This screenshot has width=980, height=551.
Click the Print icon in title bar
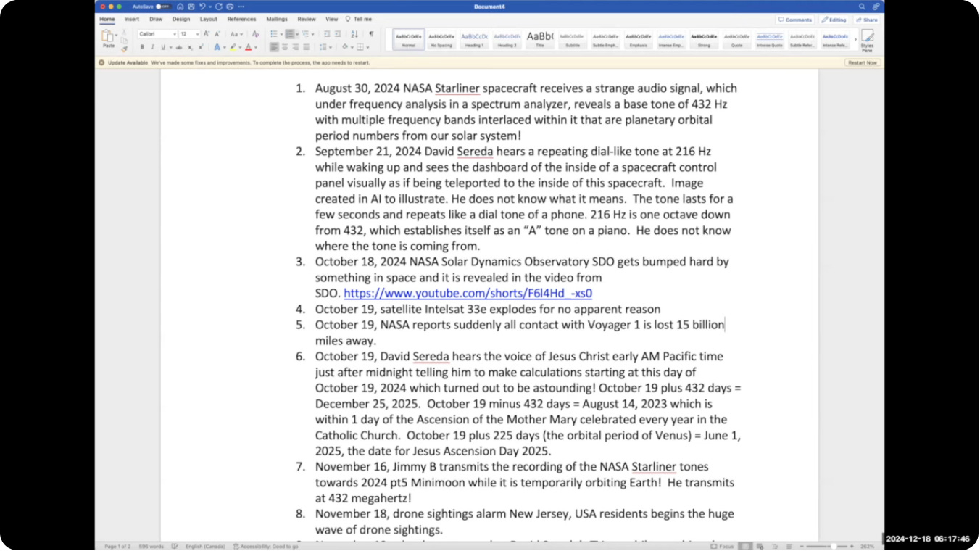point(230,7)
